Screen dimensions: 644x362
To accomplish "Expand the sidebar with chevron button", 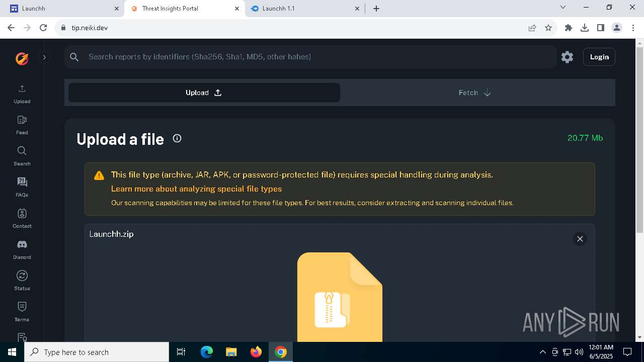I will (44, 57).
